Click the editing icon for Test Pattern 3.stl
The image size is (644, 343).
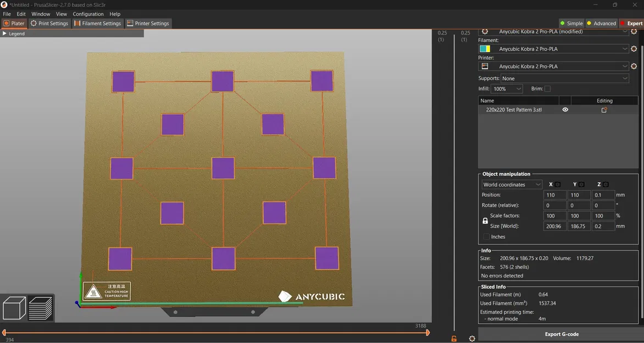pos(604,110)
